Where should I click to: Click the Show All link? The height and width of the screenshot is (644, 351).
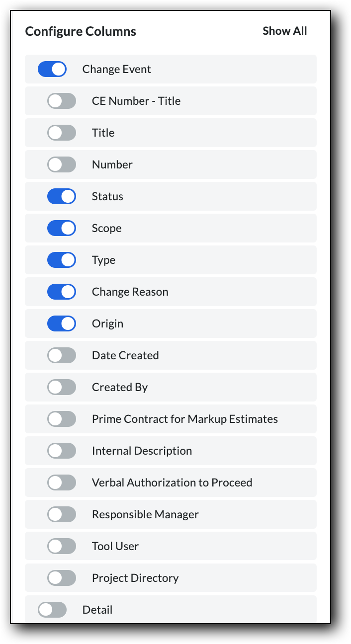[284, 31]
